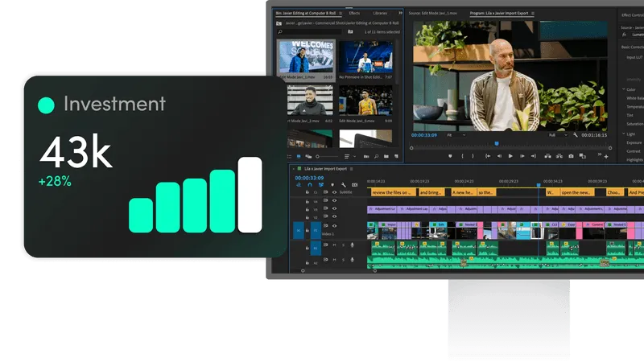
Task: Click the Project panel search field
Action: [x=310, y=31]
